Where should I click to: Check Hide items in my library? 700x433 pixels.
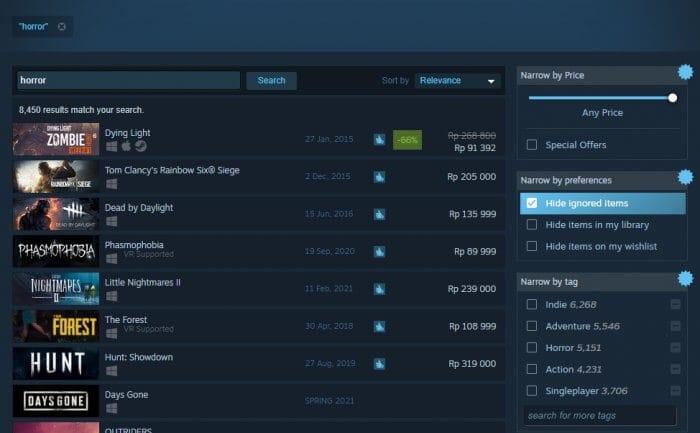tap(532, 225)
